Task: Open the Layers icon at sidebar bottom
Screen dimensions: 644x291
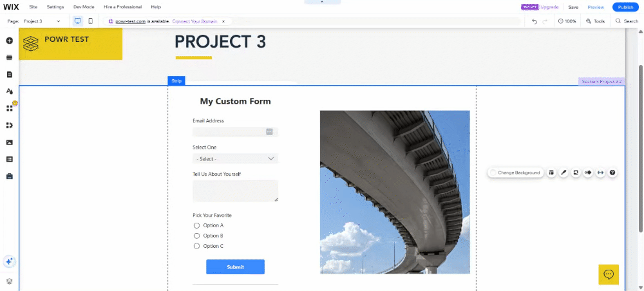Action: click(10, 281)
